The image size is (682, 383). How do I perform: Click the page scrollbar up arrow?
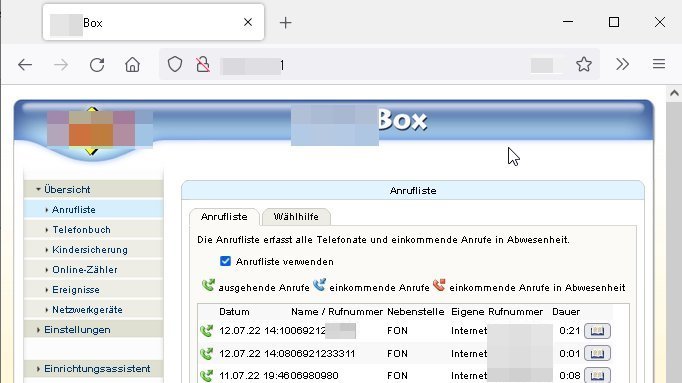[674, 93]
